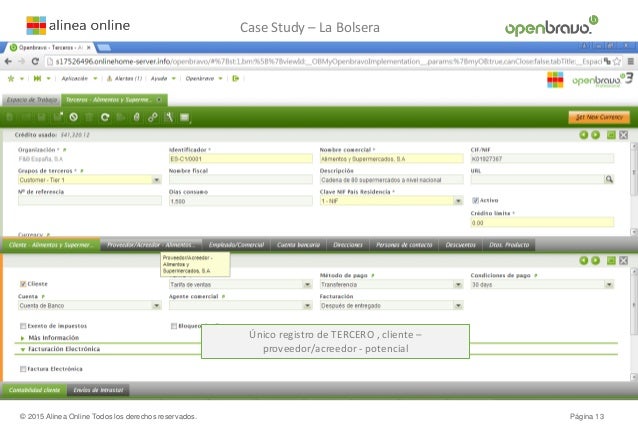Maximize the header form with green square icon
638x442 pixels.
coord(611,135)
